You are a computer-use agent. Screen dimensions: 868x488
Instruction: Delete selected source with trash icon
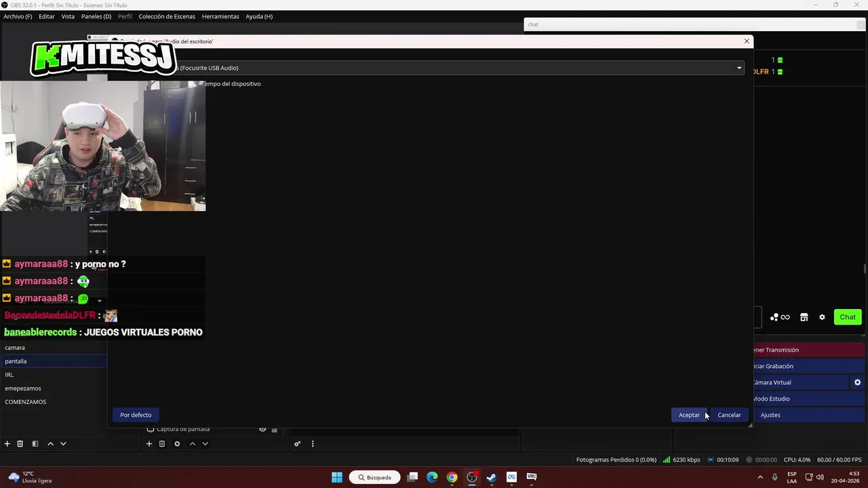[162, 444]
